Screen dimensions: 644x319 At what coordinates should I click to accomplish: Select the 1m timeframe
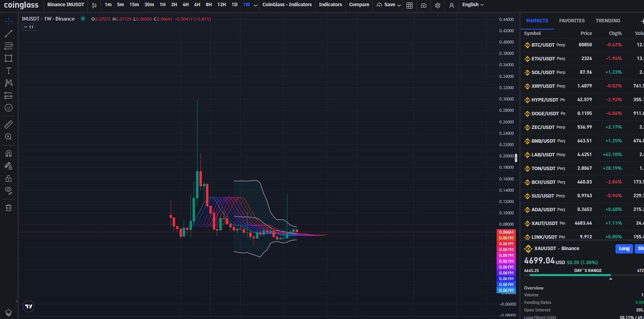(x=108, y=5)
